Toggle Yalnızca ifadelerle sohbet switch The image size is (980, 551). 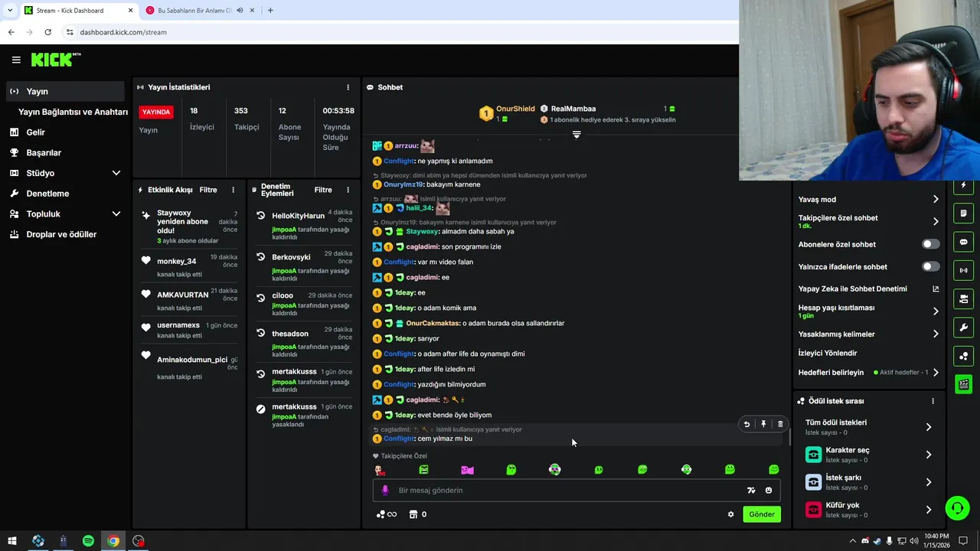[x=930, y=266]
